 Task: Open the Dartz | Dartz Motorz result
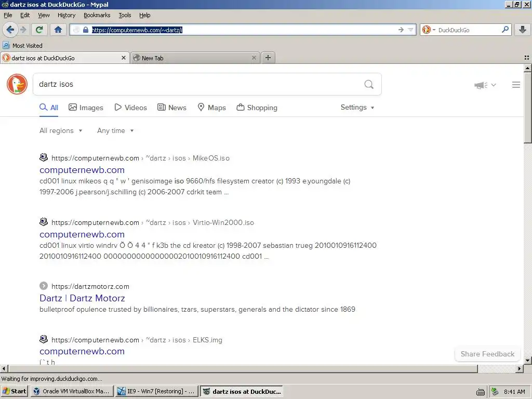click(82, 298)
